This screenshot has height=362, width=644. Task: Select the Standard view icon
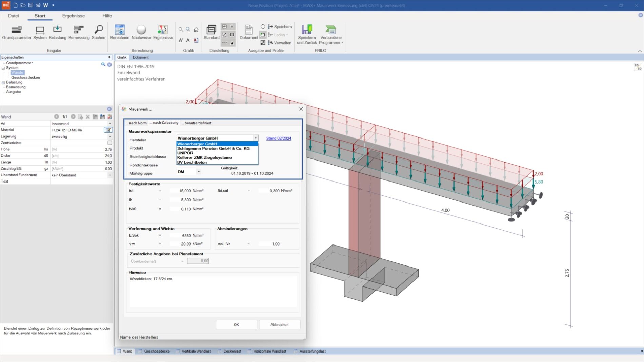212,33
